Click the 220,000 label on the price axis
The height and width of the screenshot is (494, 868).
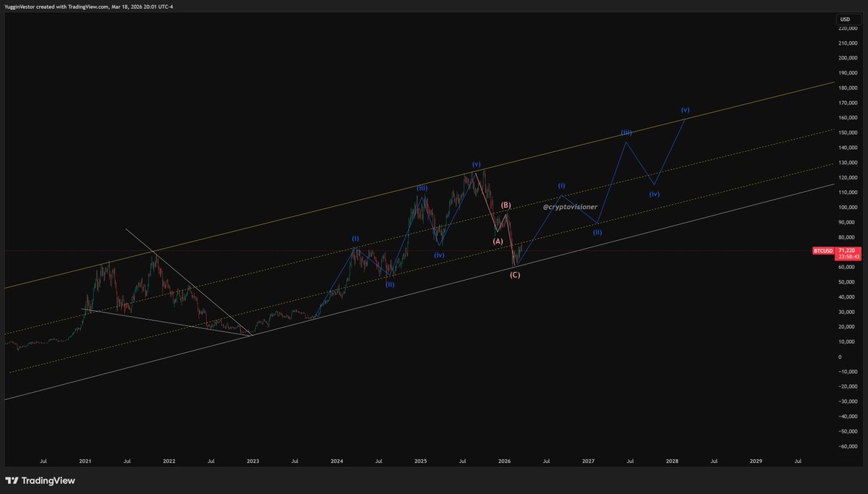click(x=848, y=30)
